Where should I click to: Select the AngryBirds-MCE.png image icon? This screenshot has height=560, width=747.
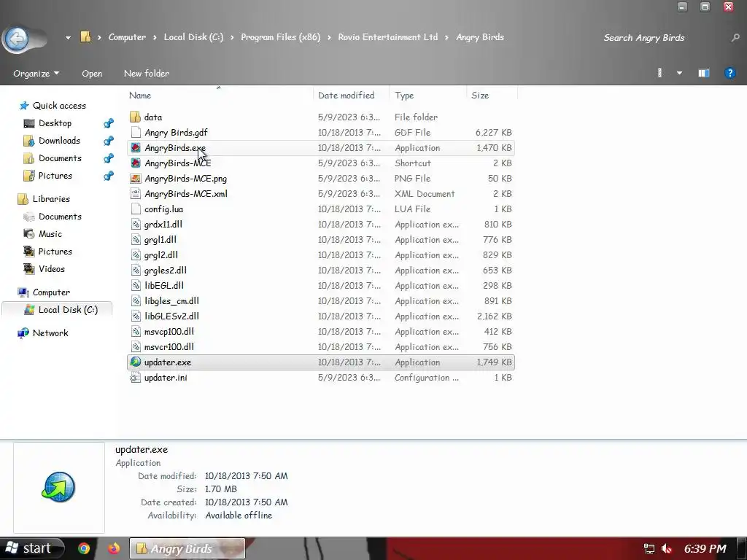136,178
